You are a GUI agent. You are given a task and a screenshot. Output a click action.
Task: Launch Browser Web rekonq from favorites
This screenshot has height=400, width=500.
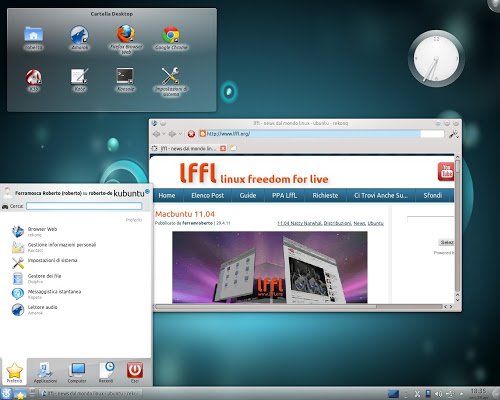(x=77, y=231)
